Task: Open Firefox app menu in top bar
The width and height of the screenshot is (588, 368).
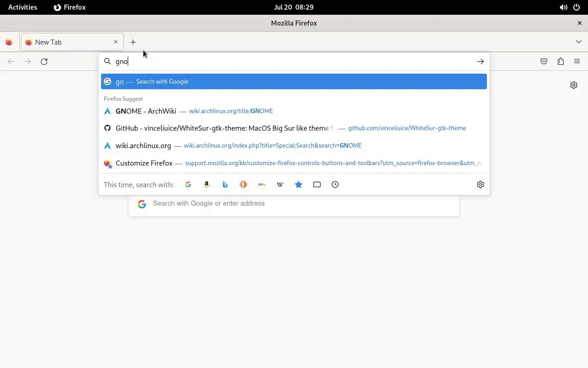Action: [70, 7]
